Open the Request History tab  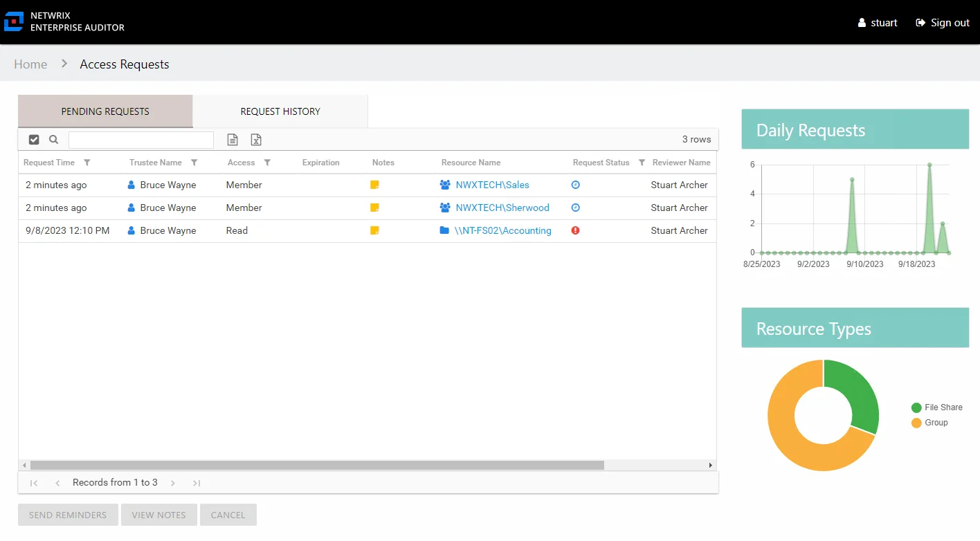[280, 111]
